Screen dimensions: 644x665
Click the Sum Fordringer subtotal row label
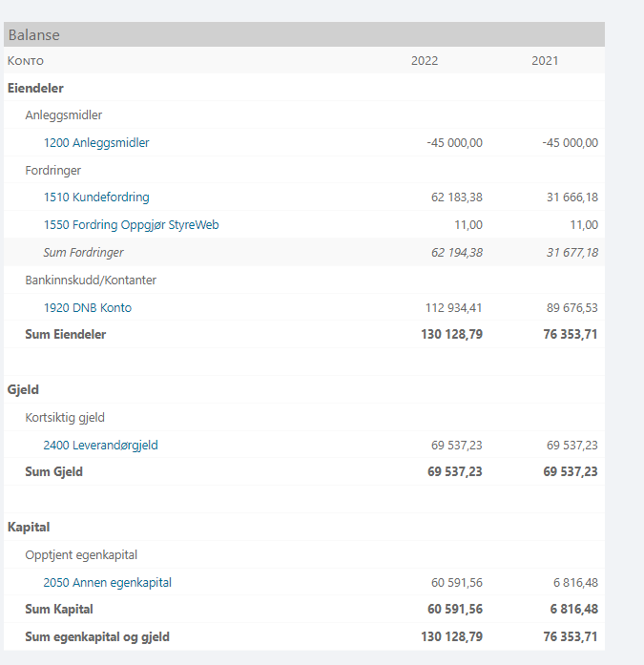83,253
